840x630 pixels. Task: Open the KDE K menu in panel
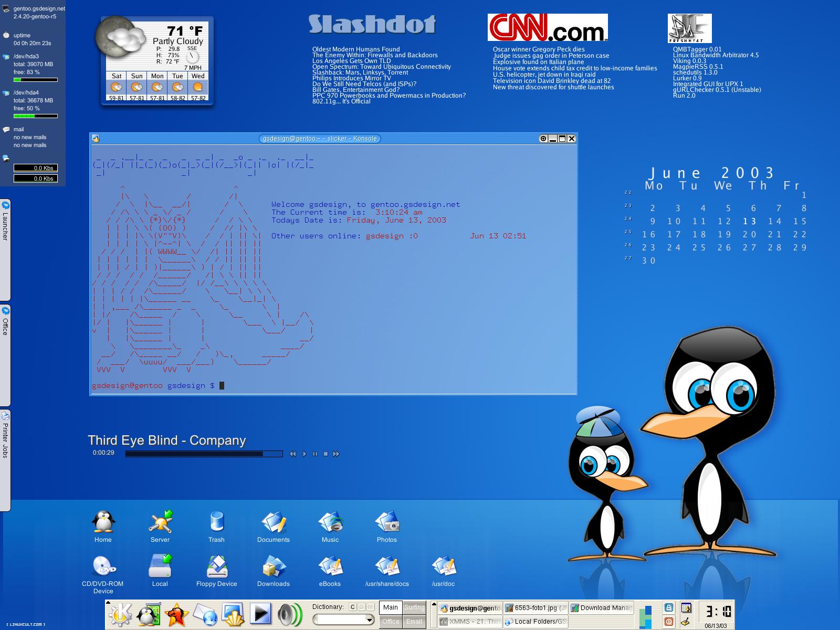coord(120,614)
